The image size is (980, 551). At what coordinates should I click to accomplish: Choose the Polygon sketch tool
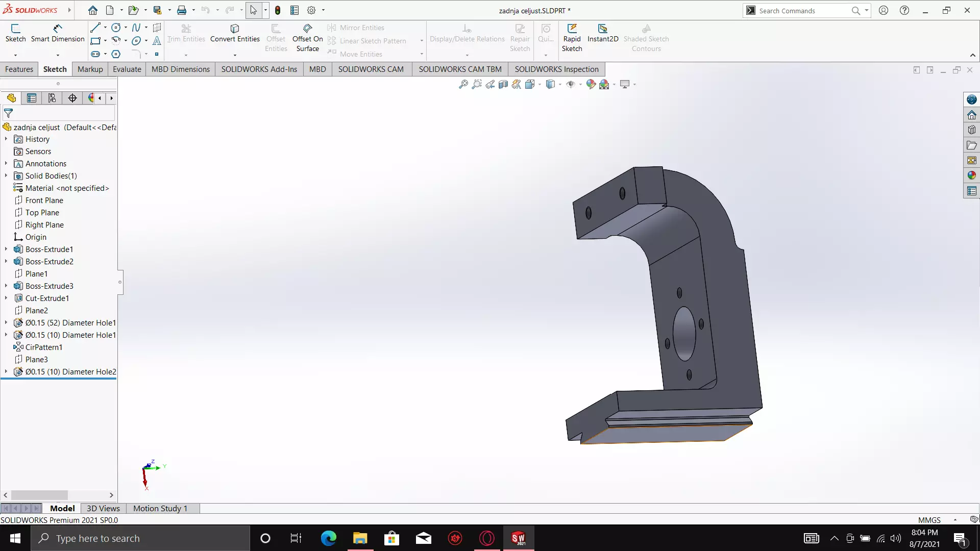click(x=116, y=54)
